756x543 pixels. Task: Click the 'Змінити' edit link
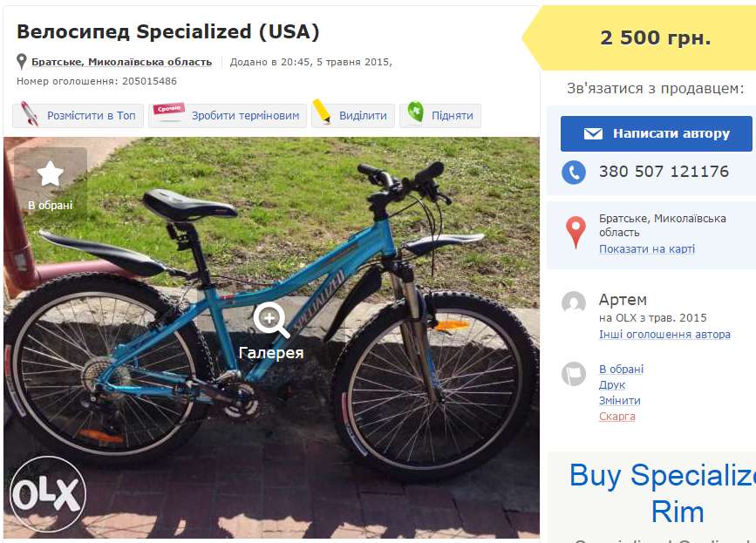(619, 401)
